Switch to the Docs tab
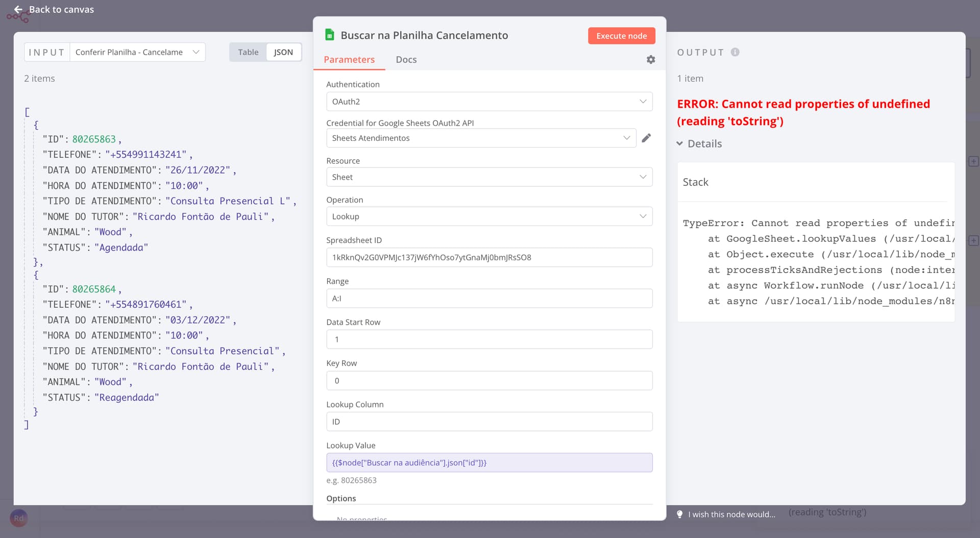The image size is (980, 538). [x=406, y=60]
